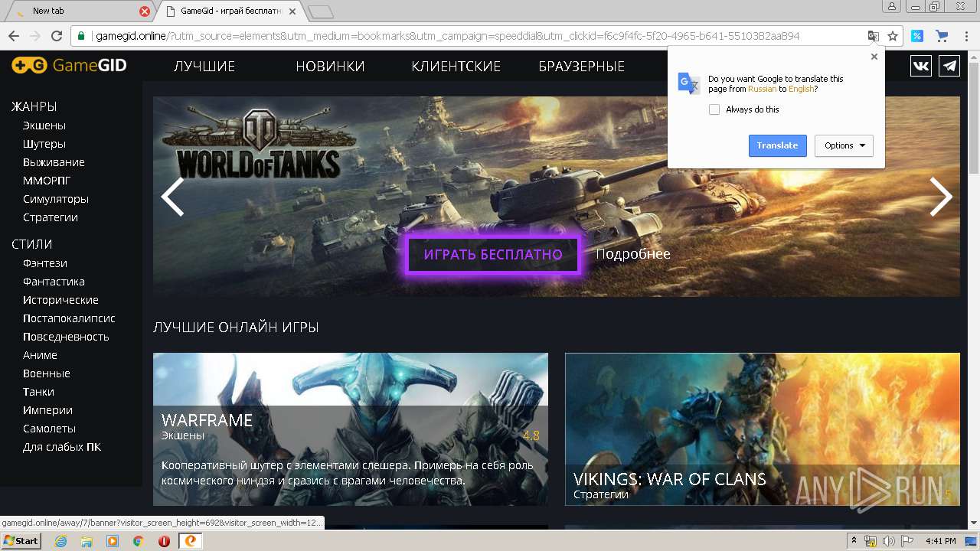The width and height of the screenshot is (980, 551).
Task: Open file explorer from taskbar
Action: pos(87,541)
